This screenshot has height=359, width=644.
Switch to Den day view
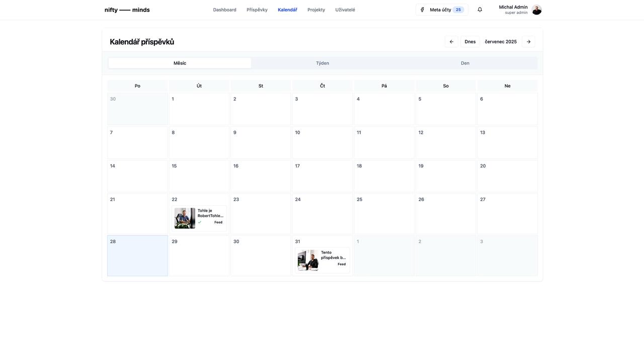(x=465, y=63)
